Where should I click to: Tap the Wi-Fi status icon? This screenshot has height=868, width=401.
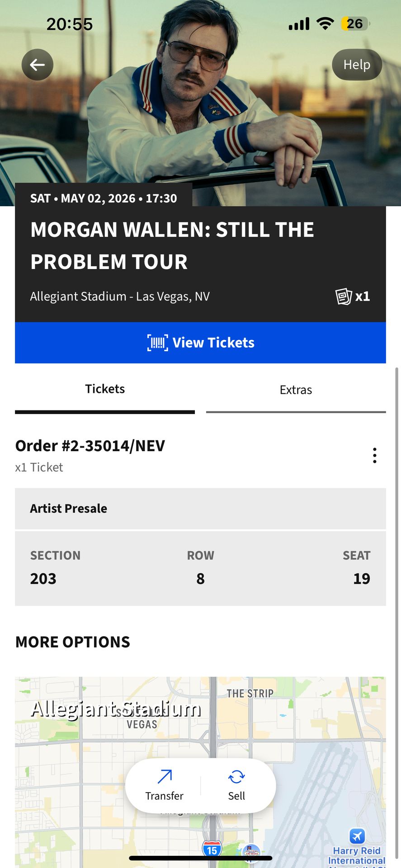(x=325, y=24)
